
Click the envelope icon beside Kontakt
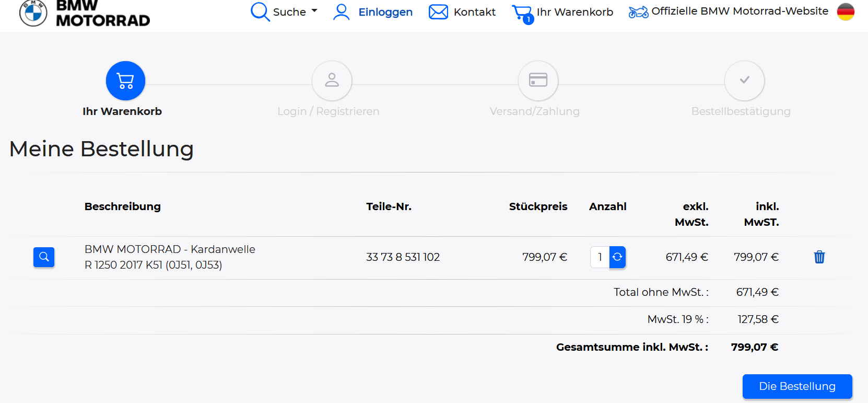pyautogui.click(x=438, y=11)
